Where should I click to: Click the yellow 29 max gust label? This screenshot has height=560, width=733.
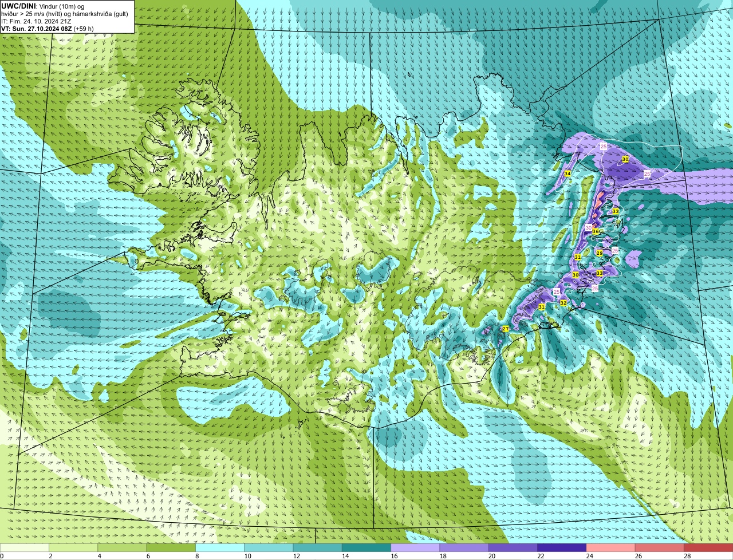tap(599, 253)
